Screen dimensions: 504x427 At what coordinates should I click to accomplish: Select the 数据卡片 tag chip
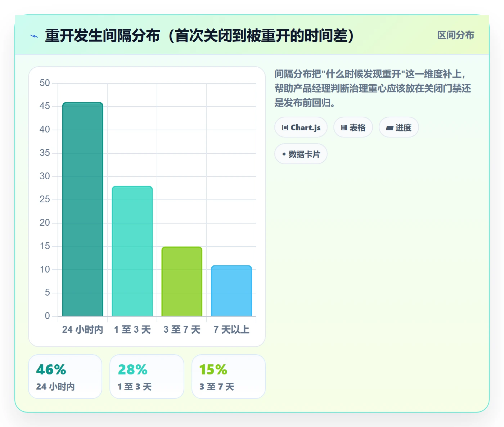coord(301,154)
